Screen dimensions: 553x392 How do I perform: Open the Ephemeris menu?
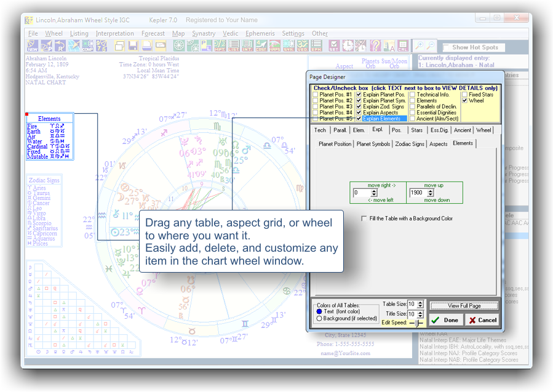[x=260, y=33]
